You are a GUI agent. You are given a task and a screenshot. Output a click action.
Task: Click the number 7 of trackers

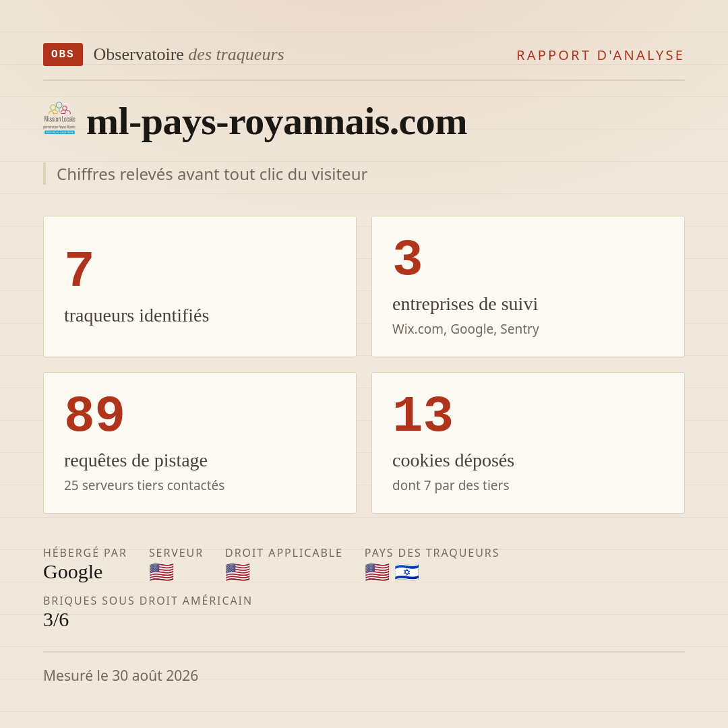point(79,269)
